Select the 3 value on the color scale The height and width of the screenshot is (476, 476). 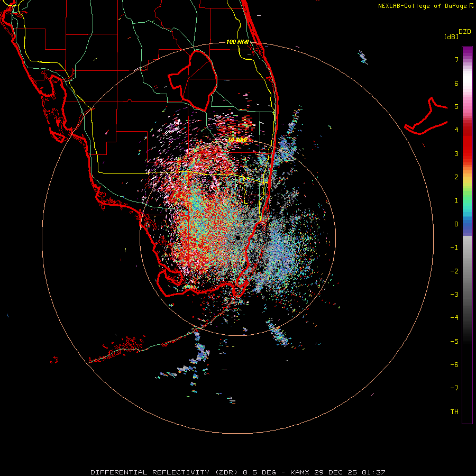[x=456, y=153]
